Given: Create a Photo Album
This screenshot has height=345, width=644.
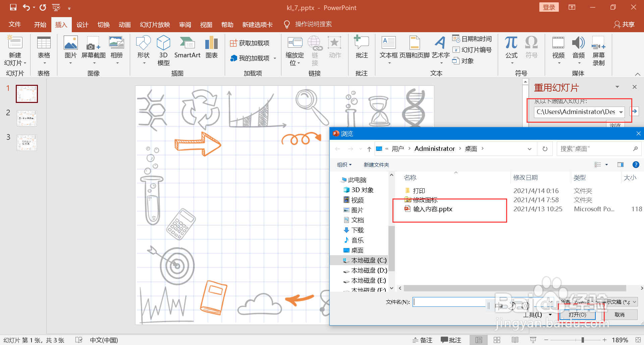Looking at the screenshot, I should click(x=116, y=51).
